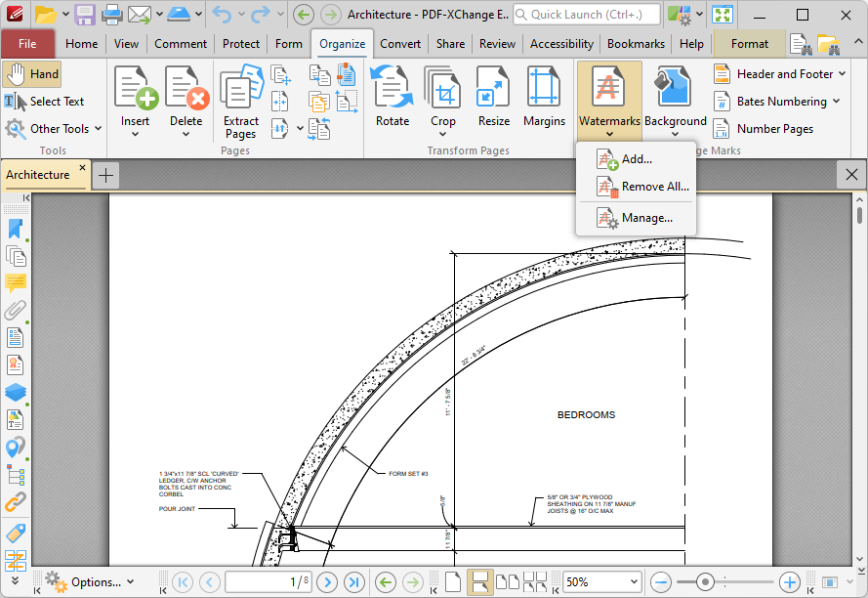
Task: Open the Signatures pane (red seal icon)
Action: click(x=15, y=365)
